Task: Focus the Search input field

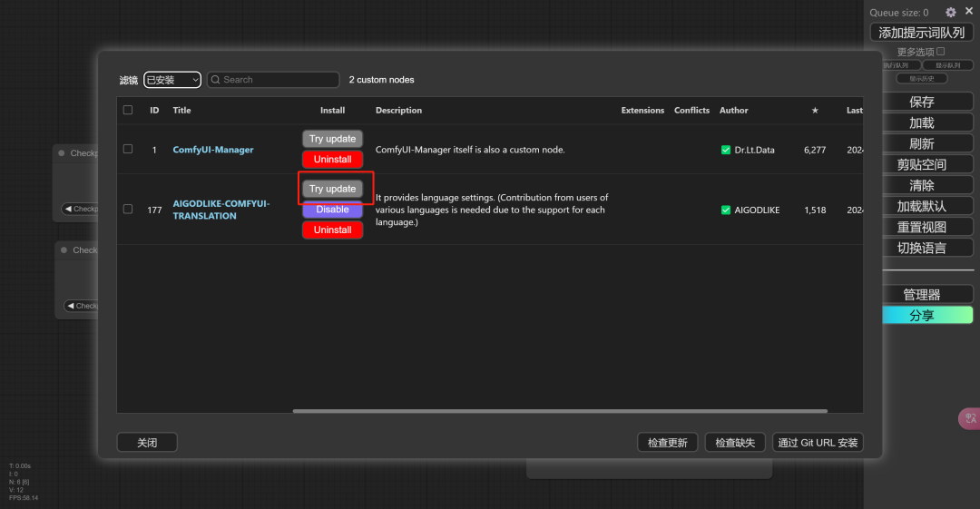Action: (273, 80)
